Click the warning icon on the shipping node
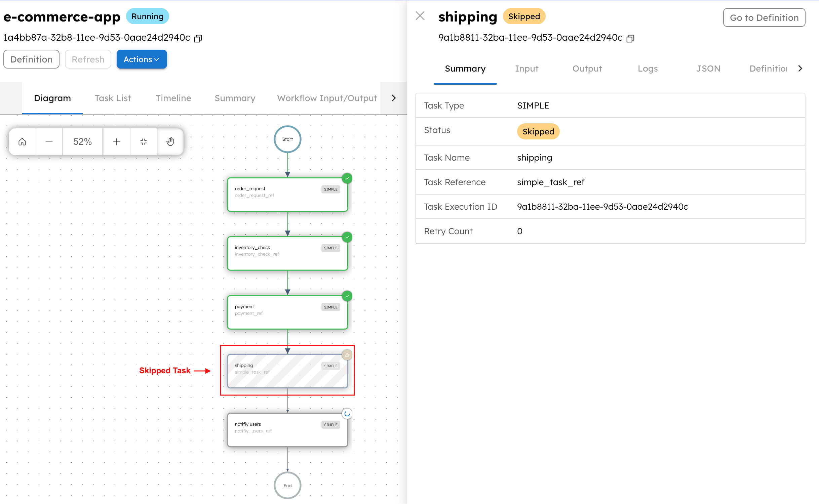 point(347,354)
